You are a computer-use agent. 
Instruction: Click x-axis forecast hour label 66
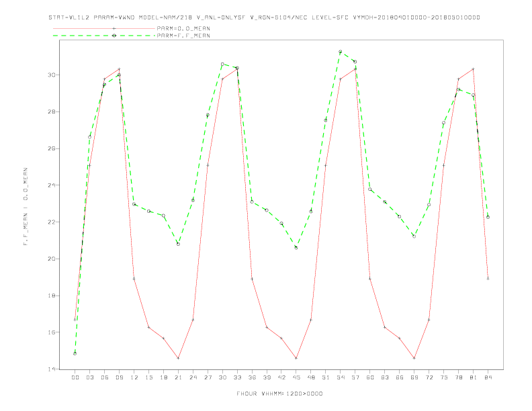click(400, 377)
